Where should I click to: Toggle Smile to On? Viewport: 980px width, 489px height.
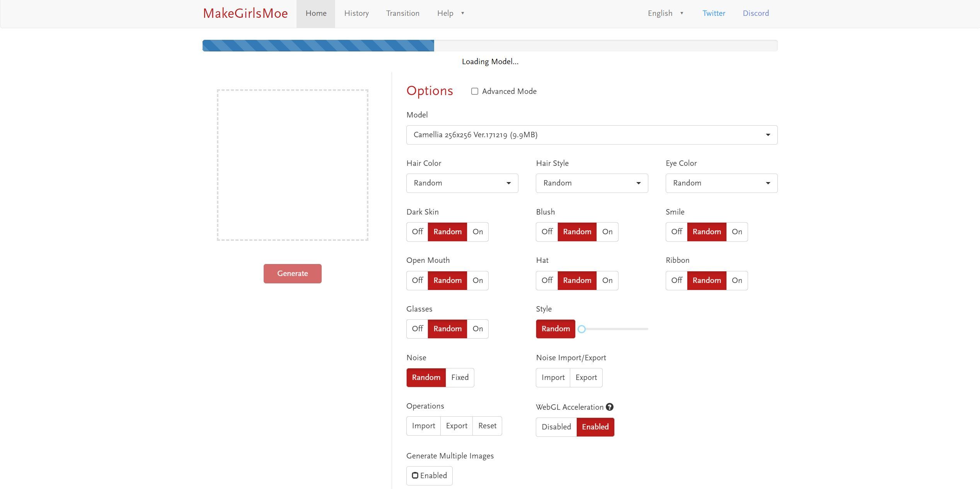click(737, 232)
